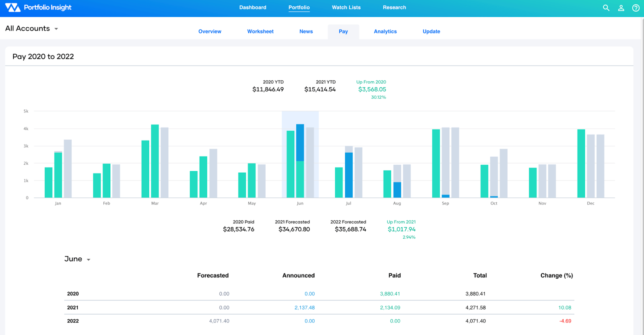Click the 2021 announced amount 2,137.48
The width and height of the screenshot is (644, 335).
tap(304, 308)
